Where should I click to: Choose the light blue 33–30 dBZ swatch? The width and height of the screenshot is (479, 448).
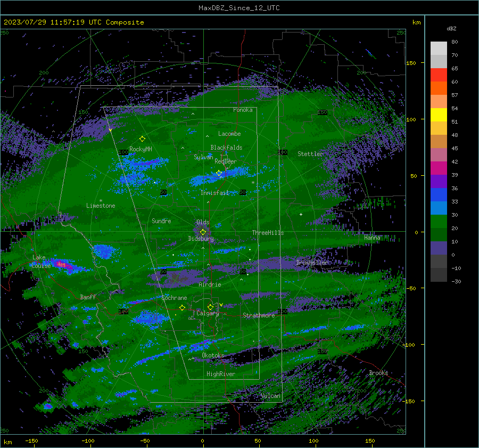coord(439,208)
